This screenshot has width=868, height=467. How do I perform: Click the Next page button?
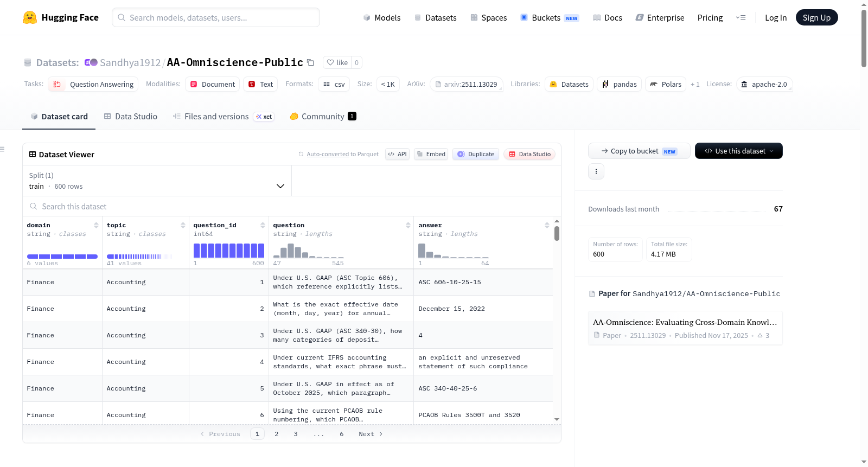pos(371,434)
